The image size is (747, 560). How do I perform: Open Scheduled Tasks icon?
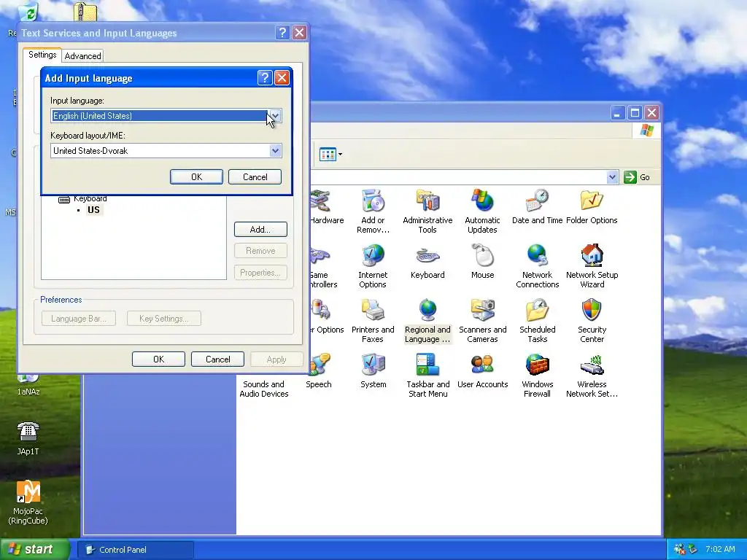click(x=537, y=321)
